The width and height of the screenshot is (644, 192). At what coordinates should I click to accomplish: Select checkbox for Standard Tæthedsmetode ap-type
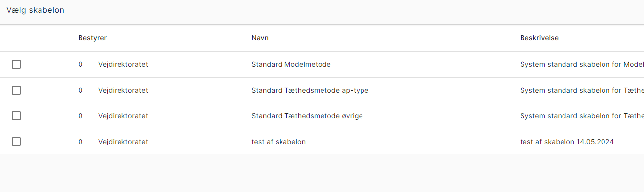[16, 90]
